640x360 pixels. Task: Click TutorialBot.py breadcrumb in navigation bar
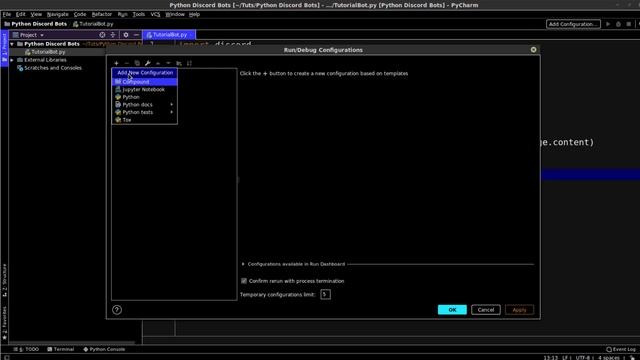pos(93,24)
